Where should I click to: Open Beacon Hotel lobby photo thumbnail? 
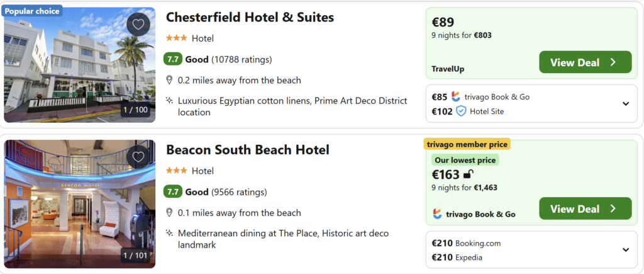click(79, 203)
